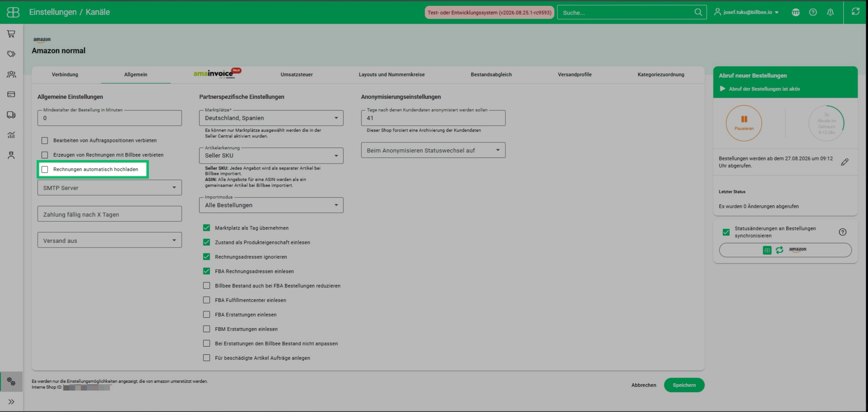Screen dimensions: 868x412
Task: Open help for Statusänderungen synchronisieren
Action: [x=842, y=232]
